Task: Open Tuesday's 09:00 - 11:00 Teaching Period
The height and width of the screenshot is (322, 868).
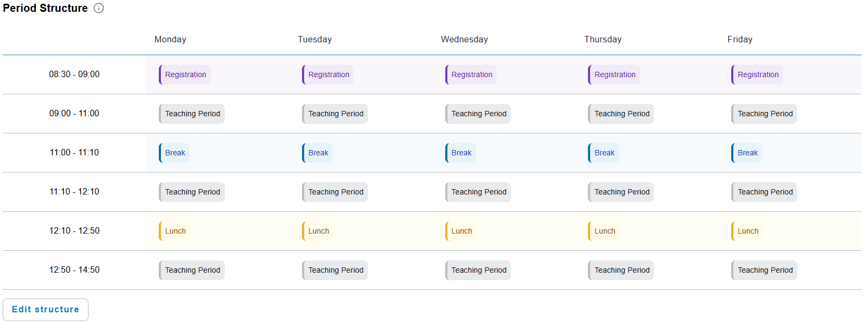Action: coord(335,114)
